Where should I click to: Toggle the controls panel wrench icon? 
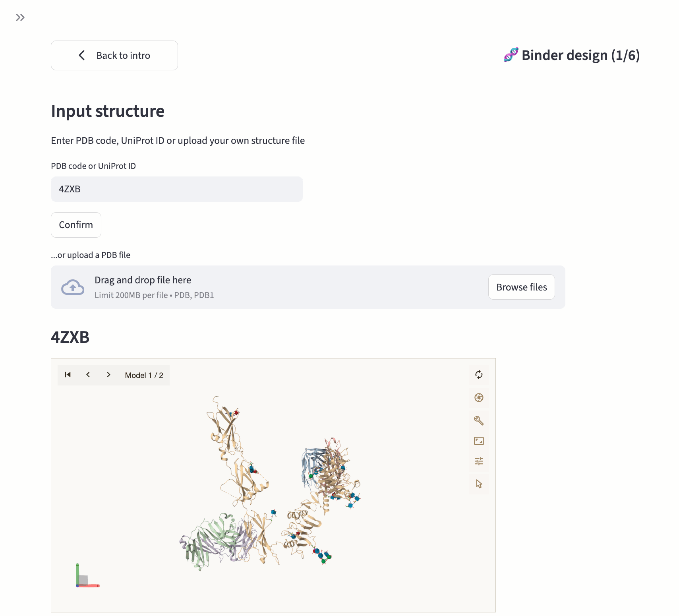coord(479,420)
